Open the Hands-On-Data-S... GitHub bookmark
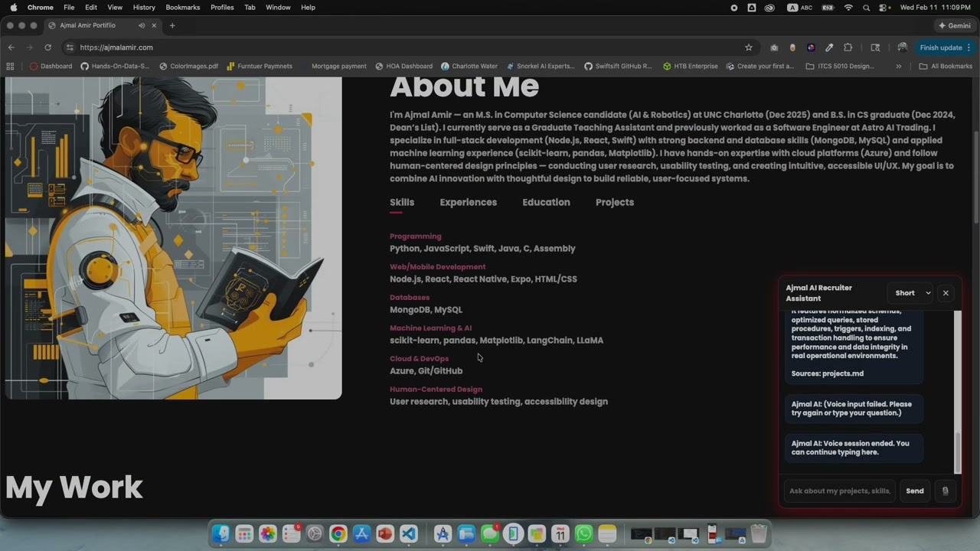Viewport: 980px width, 551px height. pyautogui.click(x=115, y=66)
